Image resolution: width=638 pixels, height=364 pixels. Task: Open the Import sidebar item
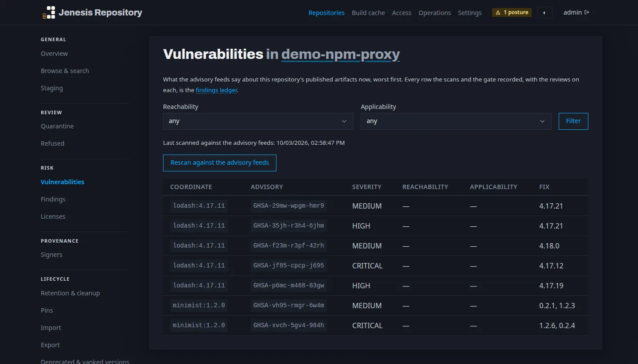pos(51,328)
